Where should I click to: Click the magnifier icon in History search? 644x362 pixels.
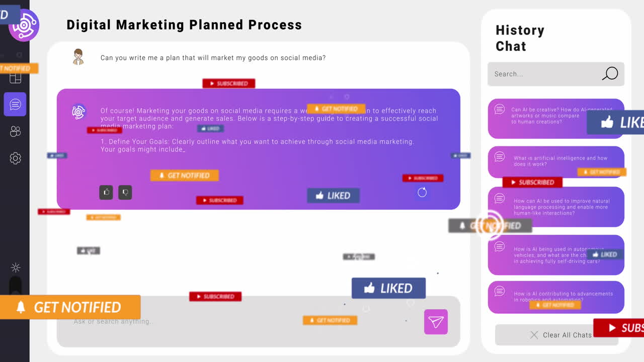[610, 74]
